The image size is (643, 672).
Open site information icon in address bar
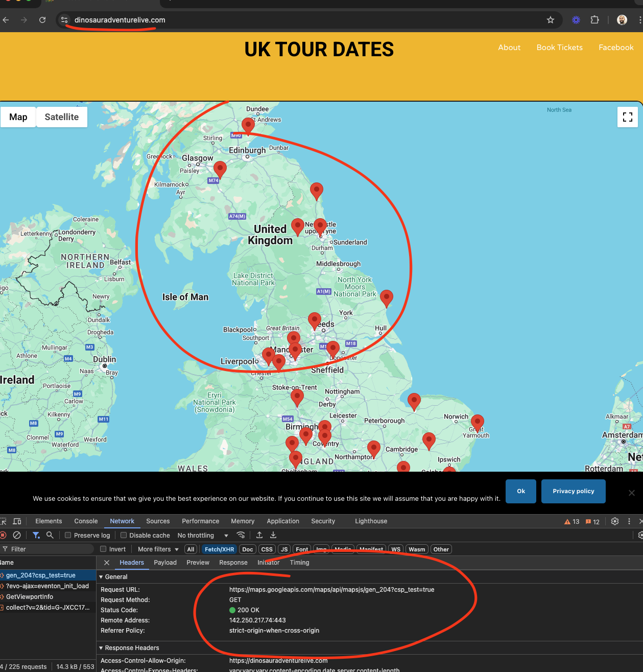click(x=64, y=20)
